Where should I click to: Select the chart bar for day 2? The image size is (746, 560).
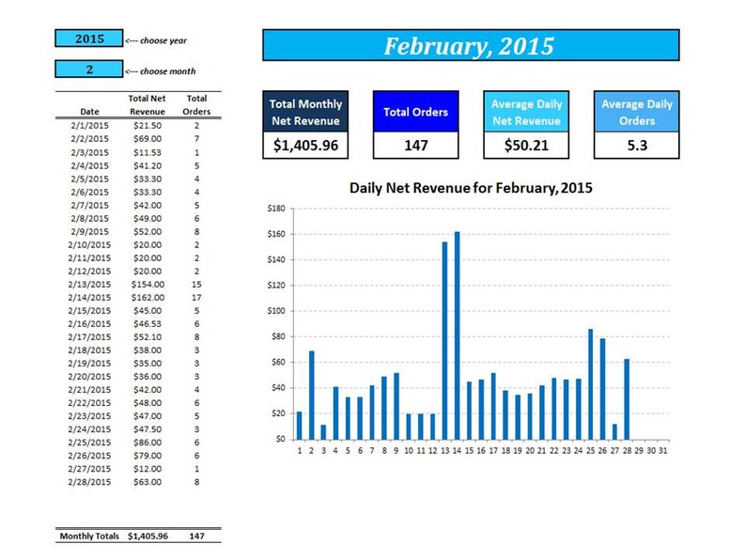(x=312, y=395)
